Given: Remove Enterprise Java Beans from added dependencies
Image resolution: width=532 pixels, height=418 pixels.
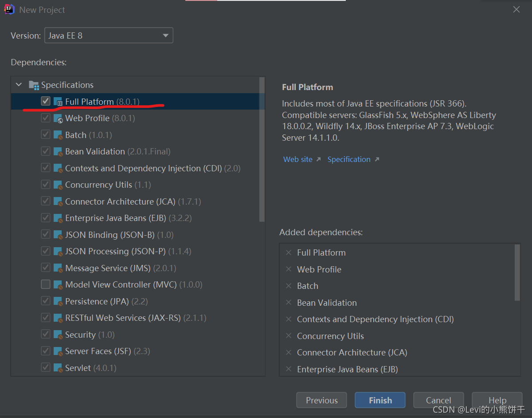Looking at the screenshot, I should (x=289, y=369).
